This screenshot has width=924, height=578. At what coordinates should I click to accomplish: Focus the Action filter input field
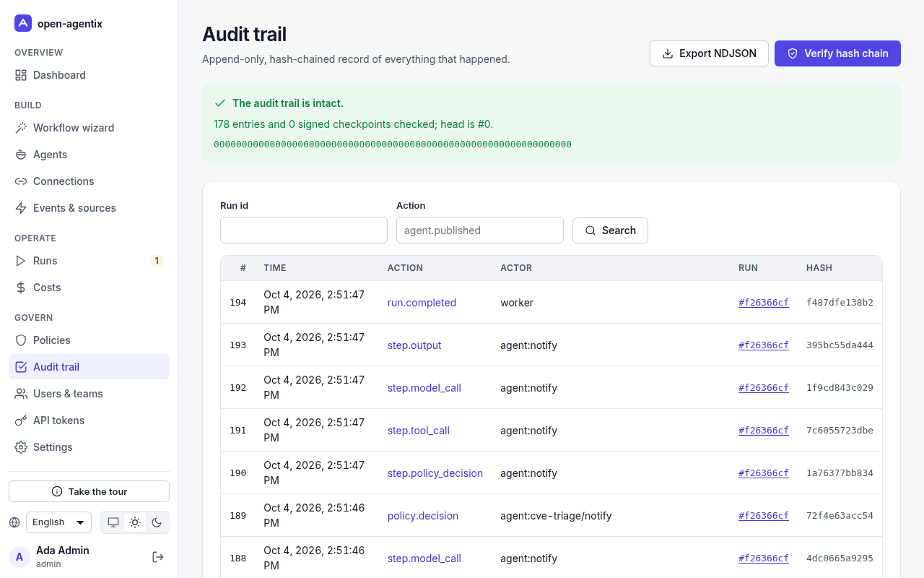(x=480, y=230)
